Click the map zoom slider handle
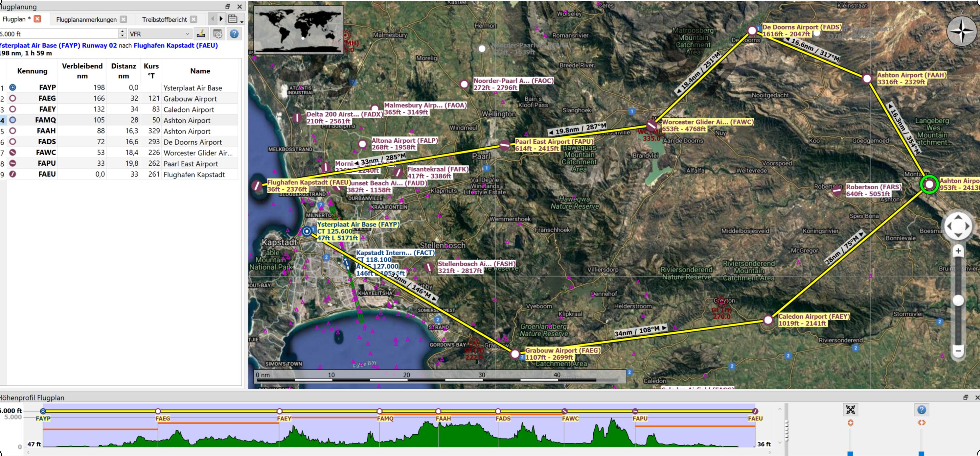Viewport: 980px width, 456px height. click(958, 300)
